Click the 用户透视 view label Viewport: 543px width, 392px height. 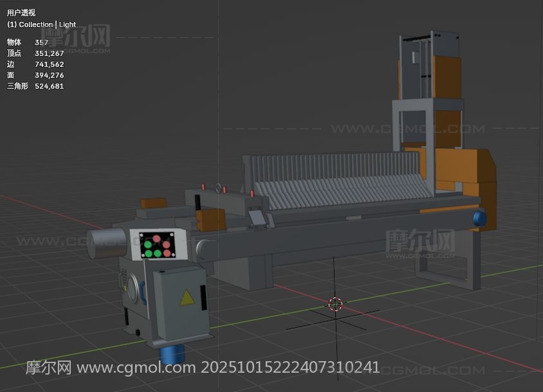21,13
